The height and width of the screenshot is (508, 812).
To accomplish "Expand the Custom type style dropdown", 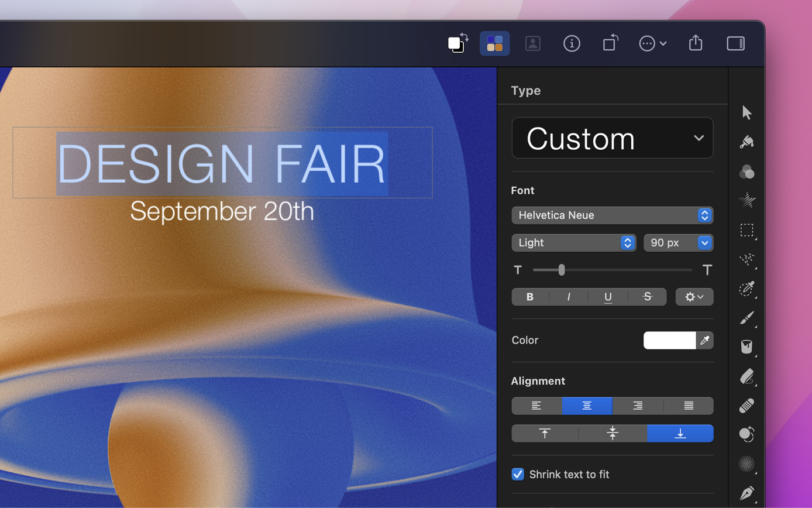I will click(x=613, y=138).
